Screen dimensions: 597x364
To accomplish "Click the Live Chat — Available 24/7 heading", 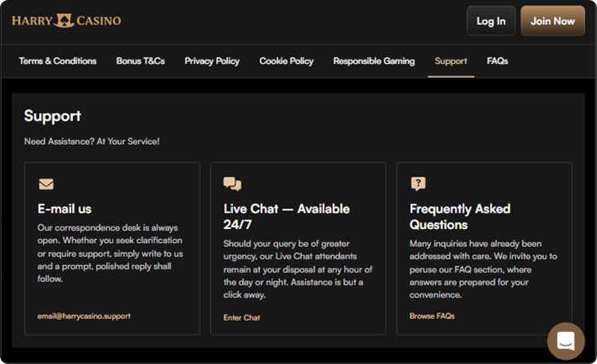I will click(x=286, y=217).
